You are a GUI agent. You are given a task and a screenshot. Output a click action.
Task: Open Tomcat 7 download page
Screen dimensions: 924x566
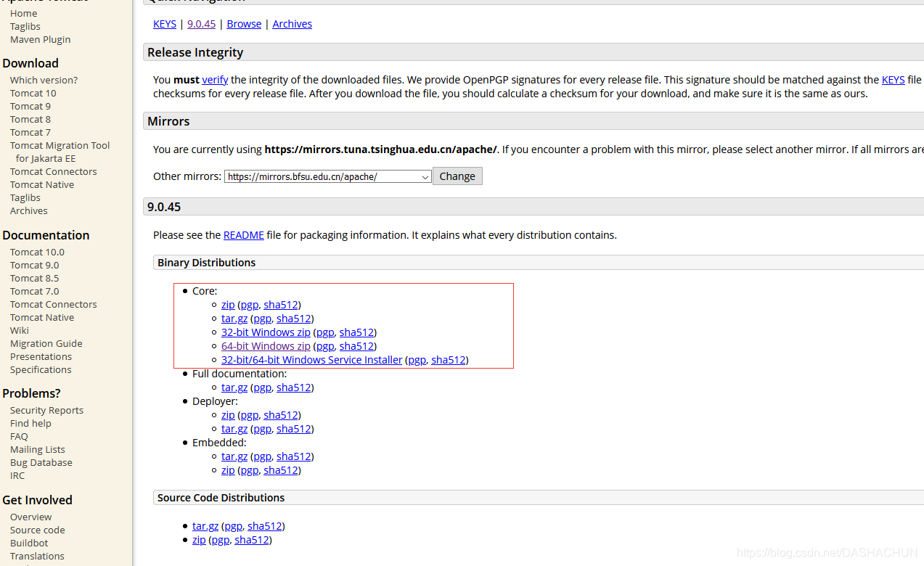pos(30,132)
